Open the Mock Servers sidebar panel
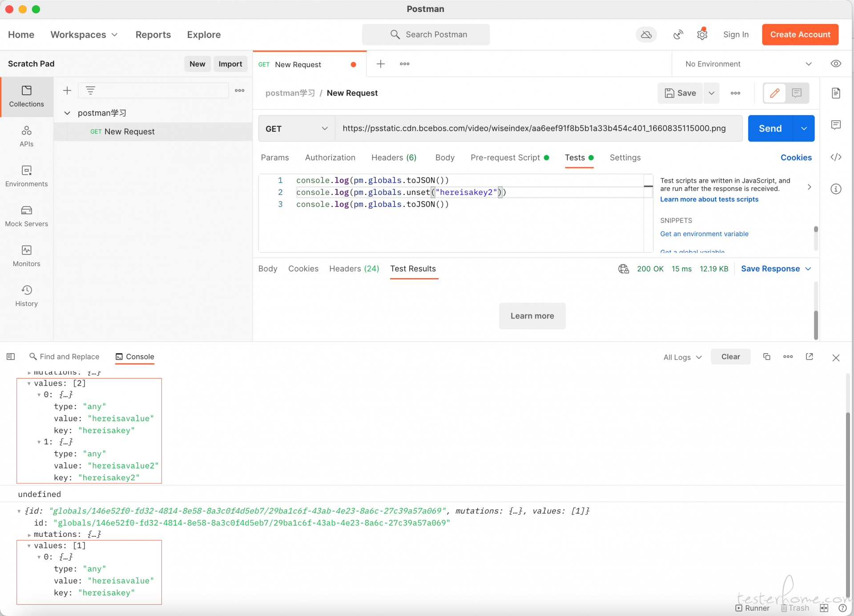Image resolution: width=854 pixels, height=616 pixels. pyautogui.click(x=27, y=217)
